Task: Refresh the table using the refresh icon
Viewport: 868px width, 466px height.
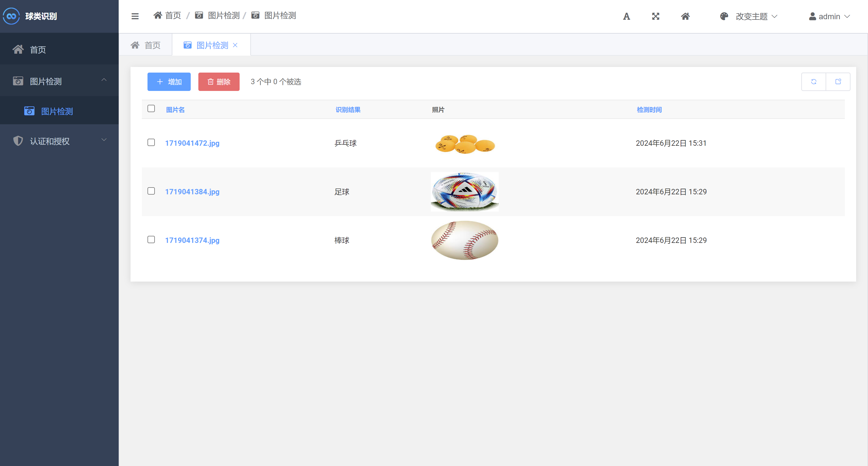Action: tap(813, 82)
